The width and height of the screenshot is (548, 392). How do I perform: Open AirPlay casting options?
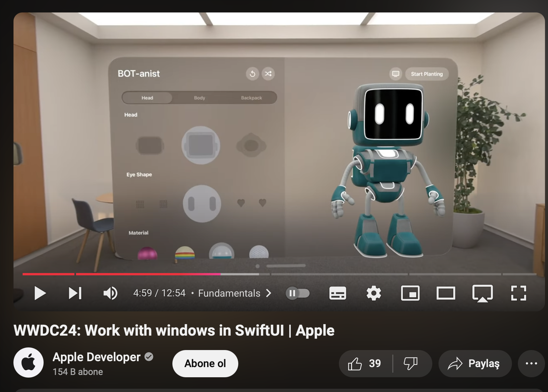point(482,293)
